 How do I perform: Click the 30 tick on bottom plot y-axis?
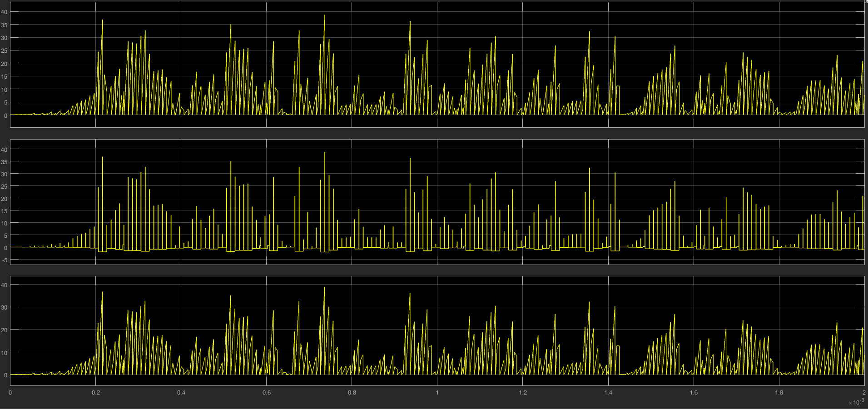[x=4, y=308]
